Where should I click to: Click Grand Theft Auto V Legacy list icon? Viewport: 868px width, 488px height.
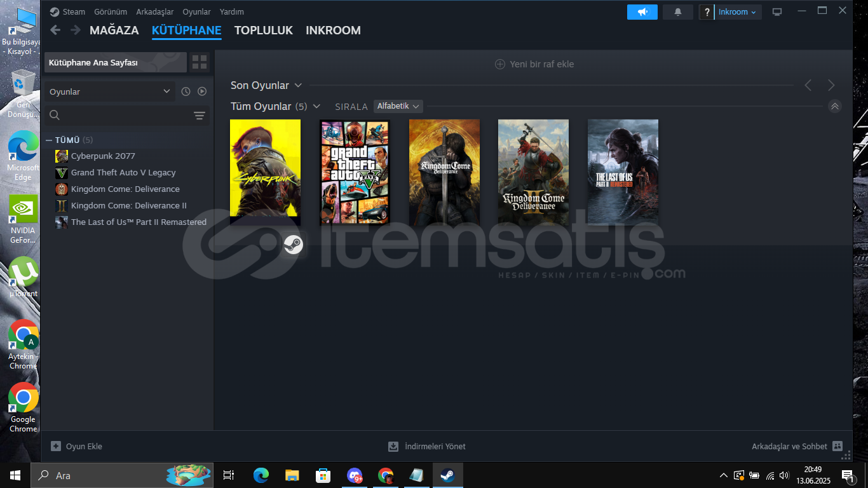(62, 173)
